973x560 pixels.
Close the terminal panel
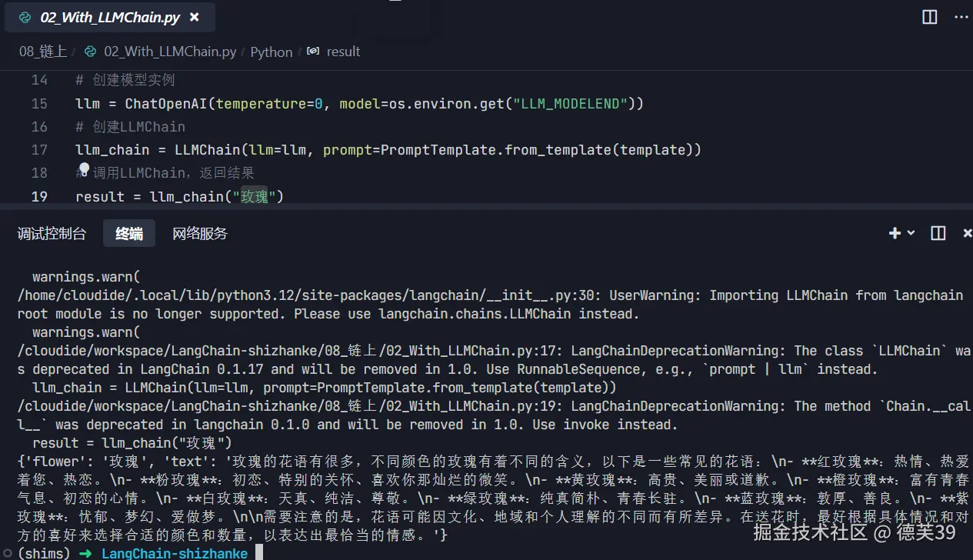tap(968, 233)
